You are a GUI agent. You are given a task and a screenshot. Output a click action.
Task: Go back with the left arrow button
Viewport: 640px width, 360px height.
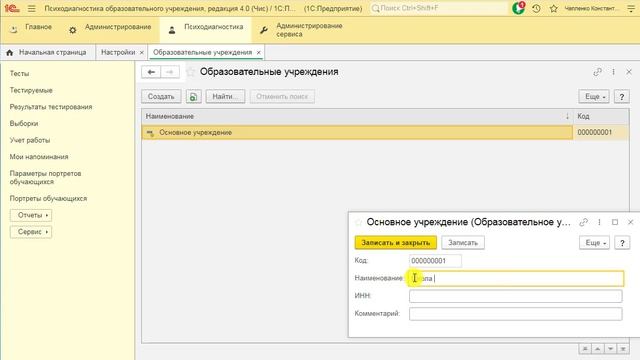click(x=151, y=72)
